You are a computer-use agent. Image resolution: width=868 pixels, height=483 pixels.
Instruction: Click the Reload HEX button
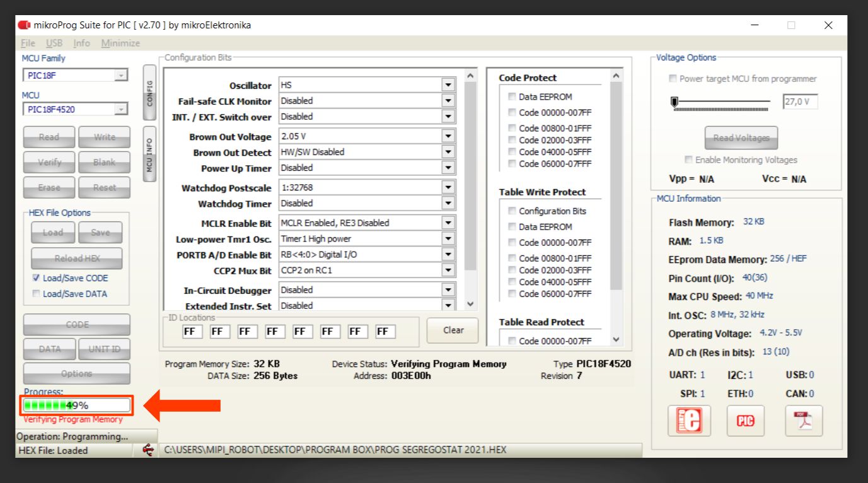(x=77, y=259)
